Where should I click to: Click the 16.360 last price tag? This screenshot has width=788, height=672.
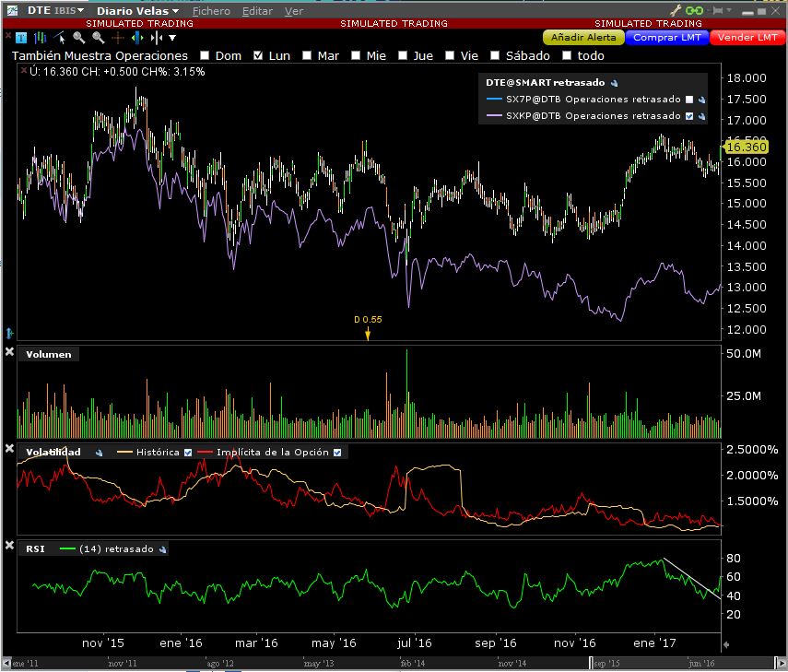pos(746,147)
